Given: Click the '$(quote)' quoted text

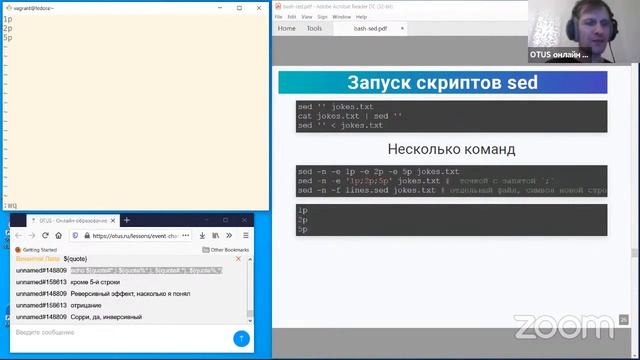Looking at the screenshot, I should pyautogui.click(x=75, y=259).
